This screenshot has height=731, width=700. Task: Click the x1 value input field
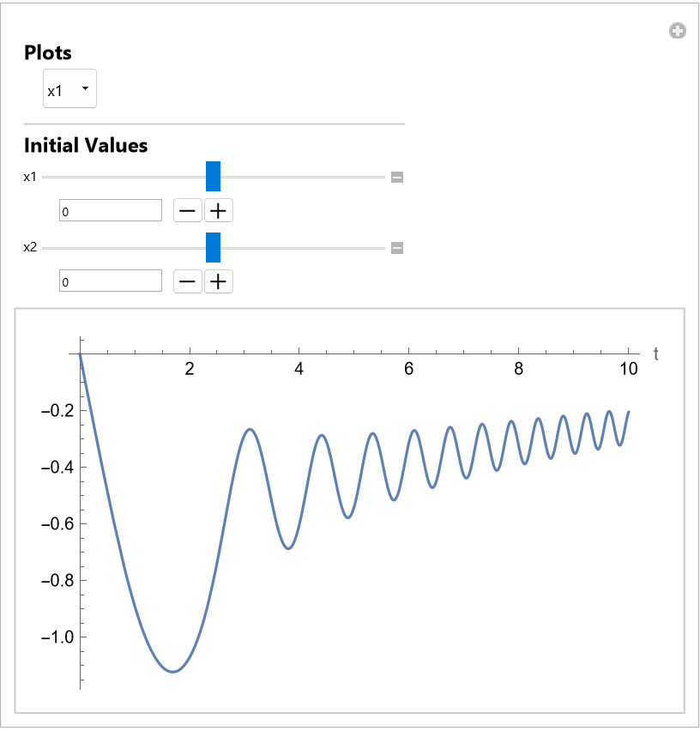110,210
